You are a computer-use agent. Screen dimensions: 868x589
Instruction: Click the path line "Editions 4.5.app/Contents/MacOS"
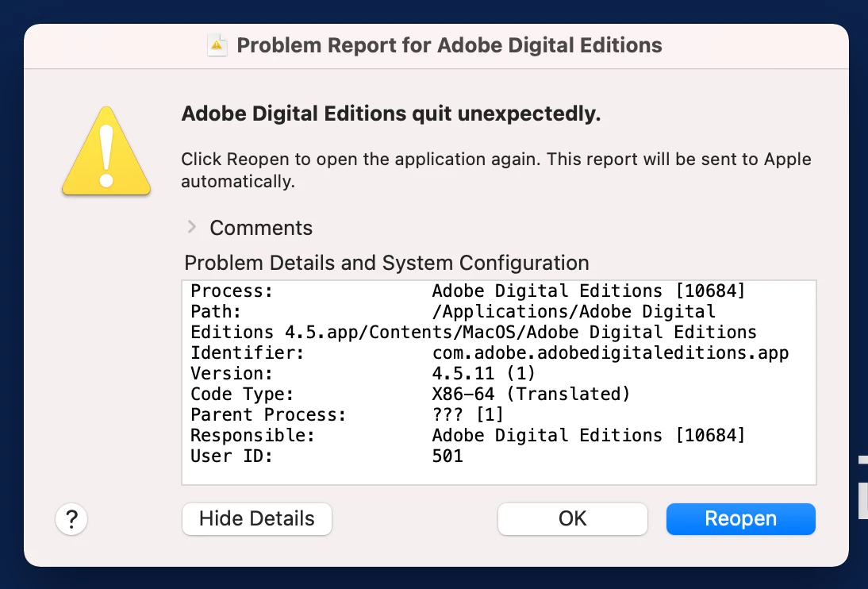coord(474,332)
